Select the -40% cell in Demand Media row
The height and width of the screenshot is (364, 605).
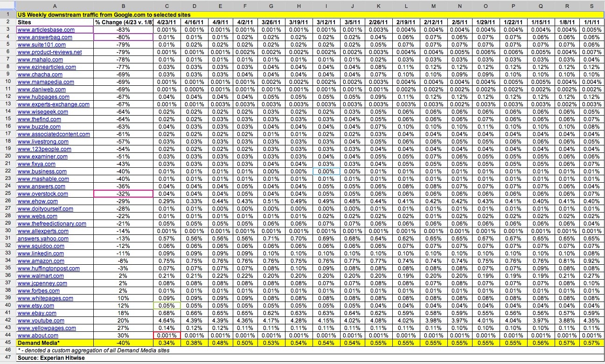123,343
